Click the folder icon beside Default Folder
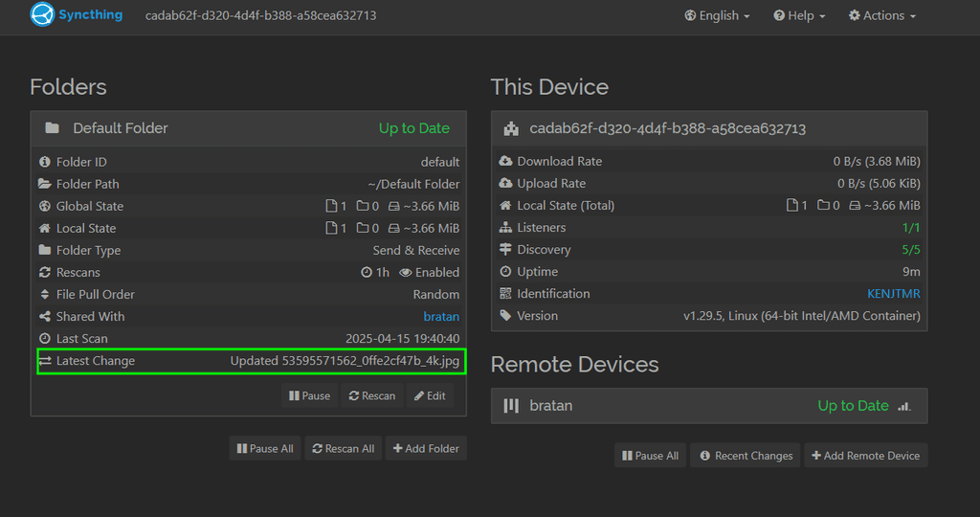980x517 pixels. tap(53, 128)
